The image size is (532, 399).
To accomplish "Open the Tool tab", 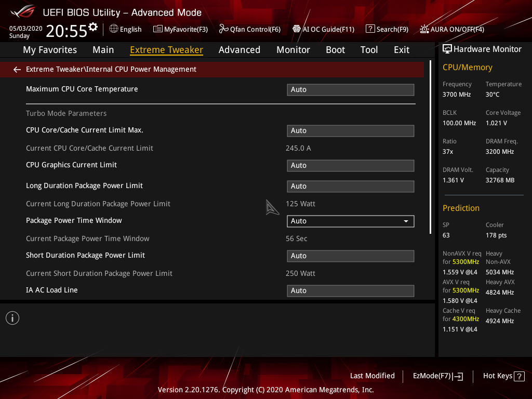I will tap(369, 50).
